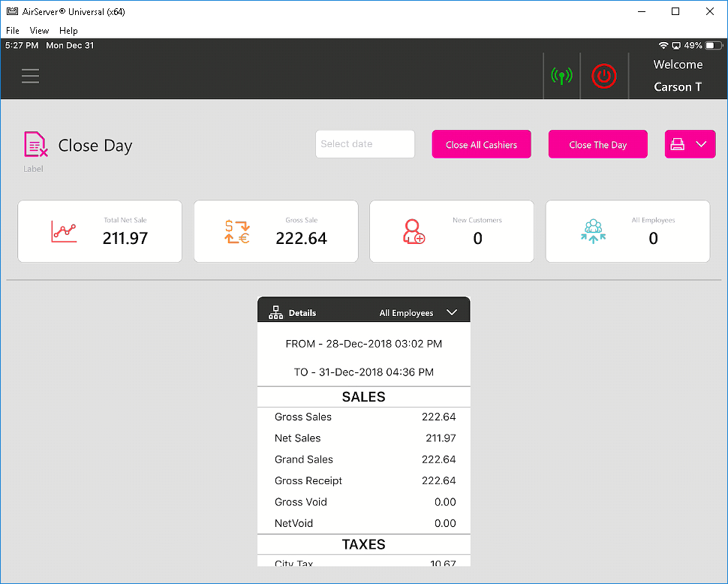
Task: Select the Gross Sales row in report
Action: [364, 417]
